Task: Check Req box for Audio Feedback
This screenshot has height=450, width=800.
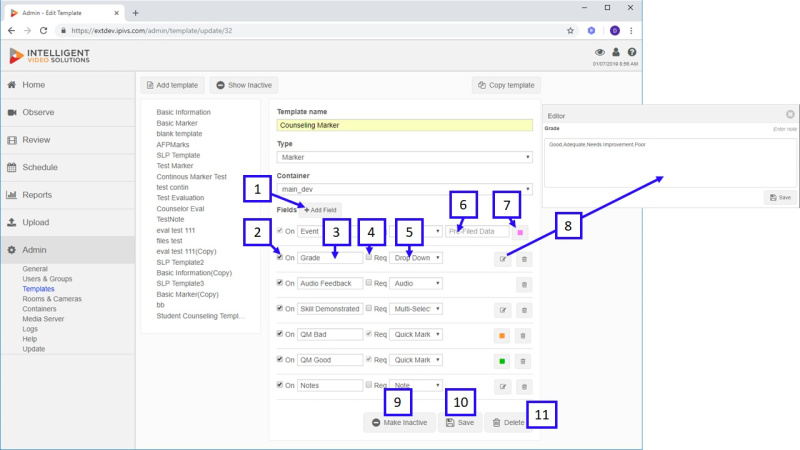Action: click(x=369, y=283)
